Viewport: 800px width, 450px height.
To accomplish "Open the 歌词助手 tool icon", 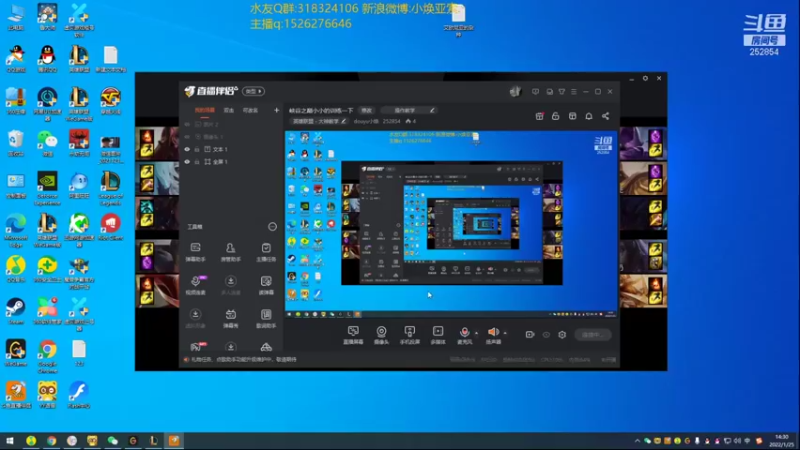I will click(x=266, y=318).
